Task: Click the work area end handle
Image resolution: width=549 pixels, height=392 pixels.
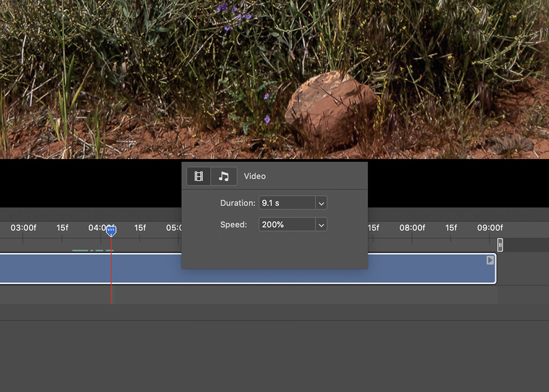Action: pyautogui.click(x=500, y=245)
